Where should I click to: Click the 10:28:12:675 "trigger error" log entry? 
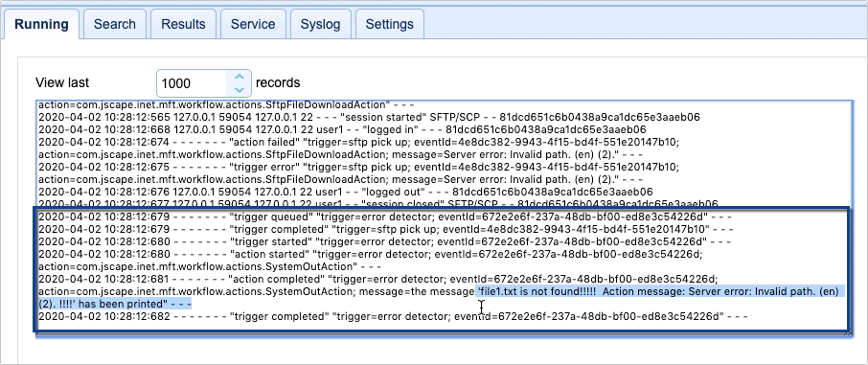tap(358, 172)
